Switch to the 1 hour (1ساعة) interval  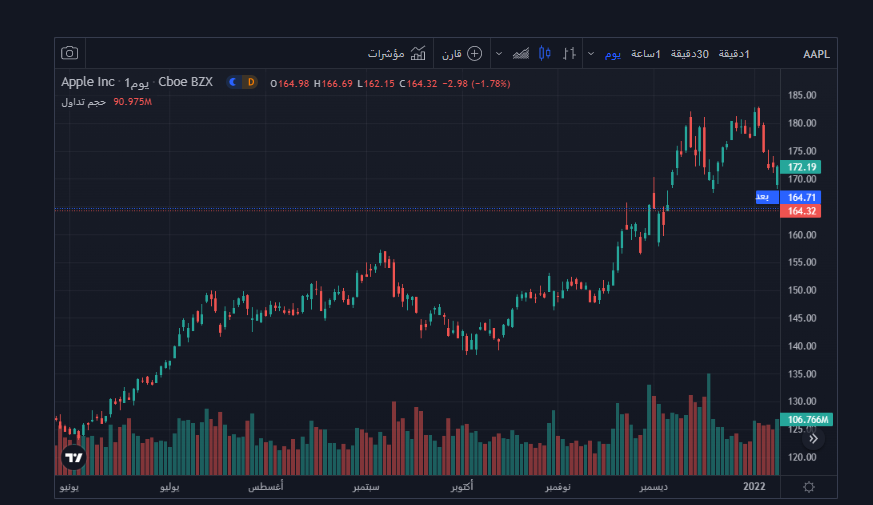point(646,54)
